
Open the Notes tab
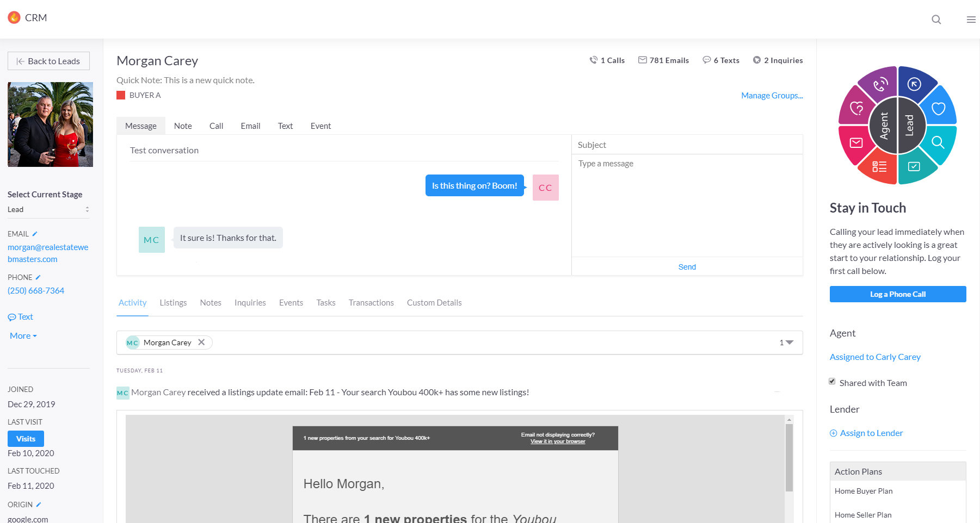pyautogui.click(x=211, y=303)
